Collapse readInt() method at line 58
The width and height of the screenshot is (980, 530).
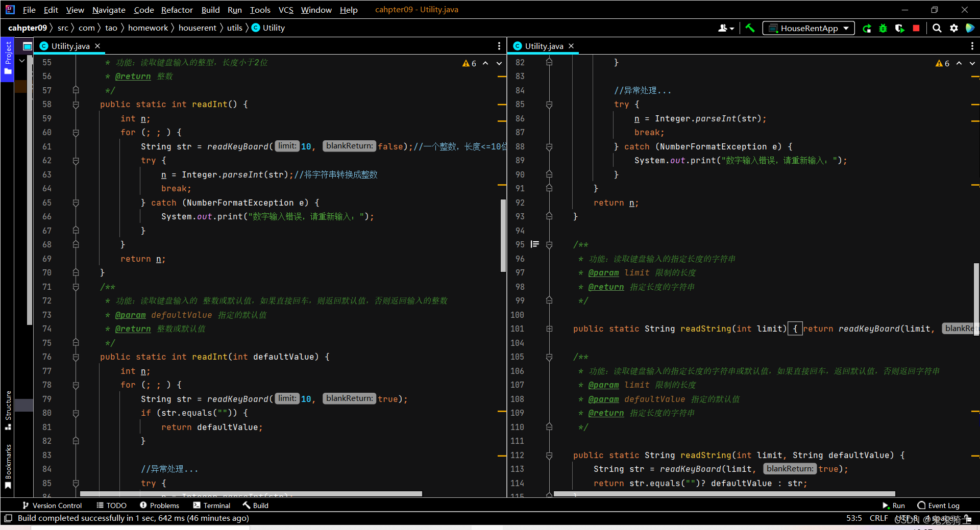pos(76,105)
